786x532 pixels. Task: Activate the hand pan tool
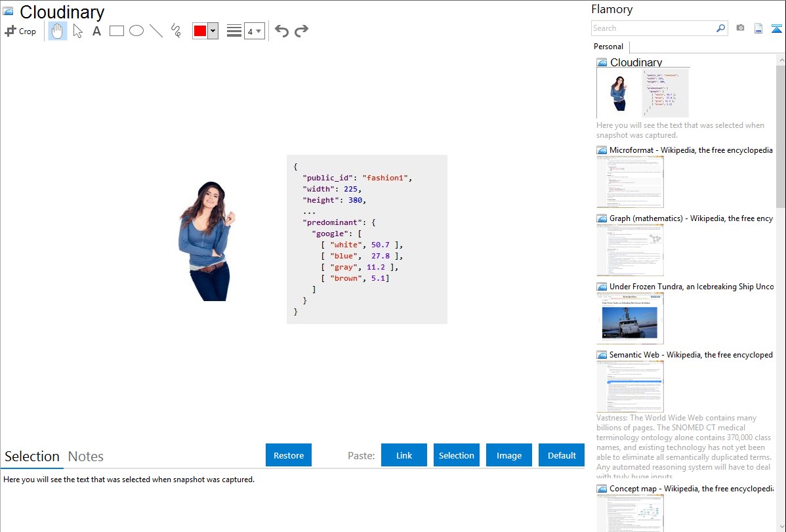pyautogui.click(x=58, y=31)
